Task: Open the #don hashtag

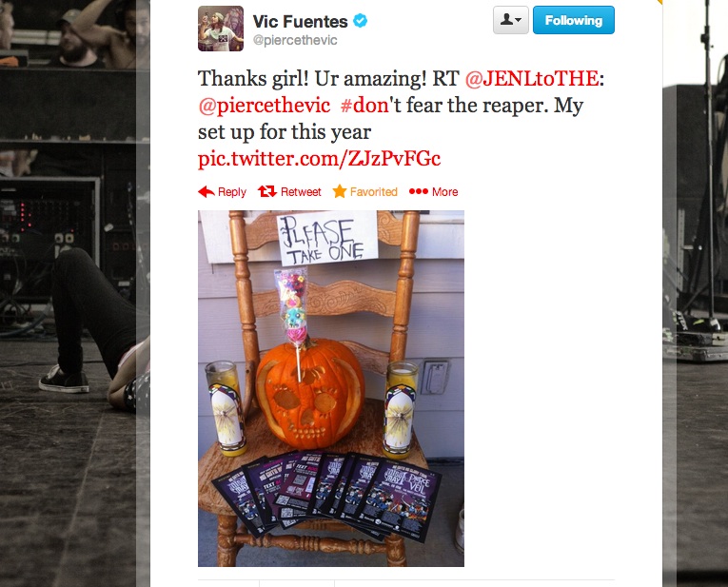Action: 364,106
